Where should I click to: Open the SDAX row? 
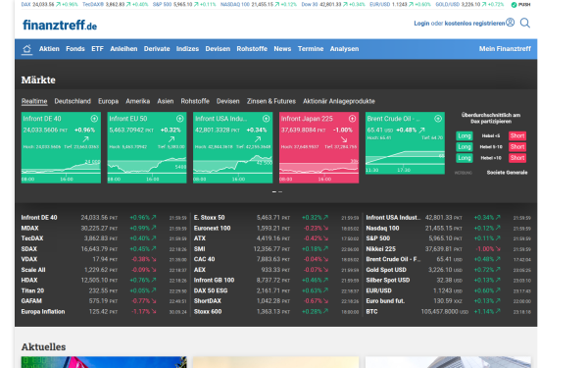tap(104, 249)
